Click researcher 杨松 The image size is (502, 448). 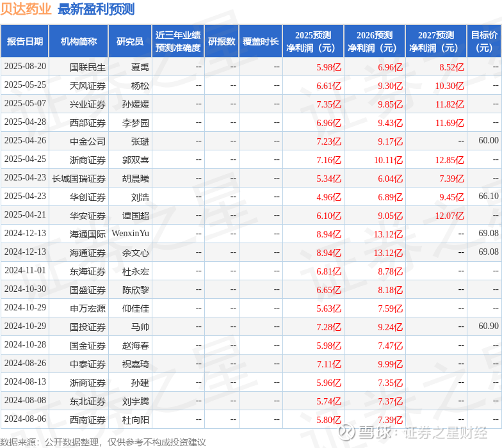[x=140, y=86]
